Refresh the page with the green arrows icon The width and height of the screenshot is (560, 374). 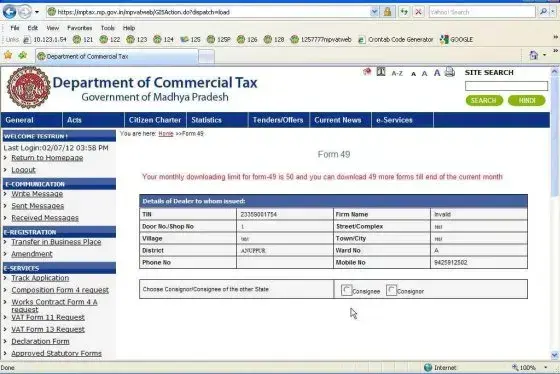point(404,12)
